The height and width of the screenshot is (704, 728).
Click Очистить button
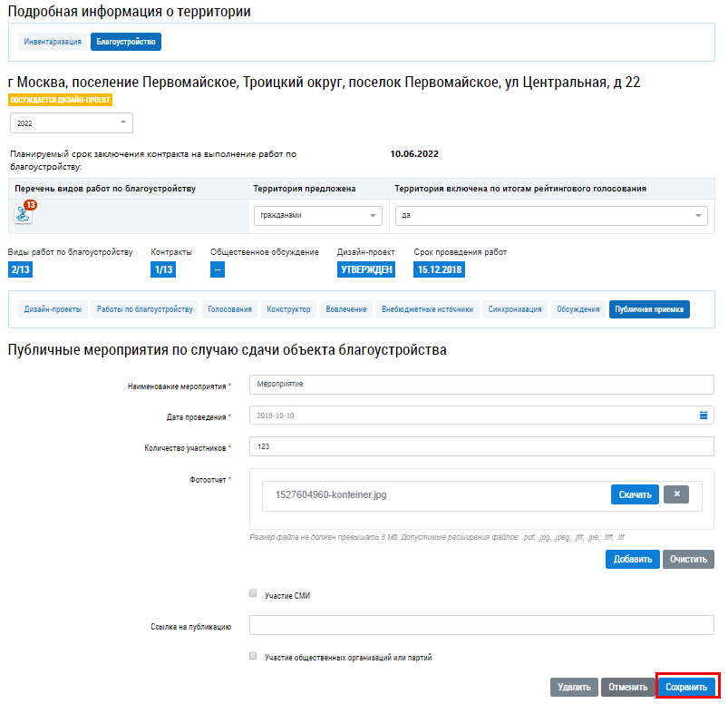(688, 559)
